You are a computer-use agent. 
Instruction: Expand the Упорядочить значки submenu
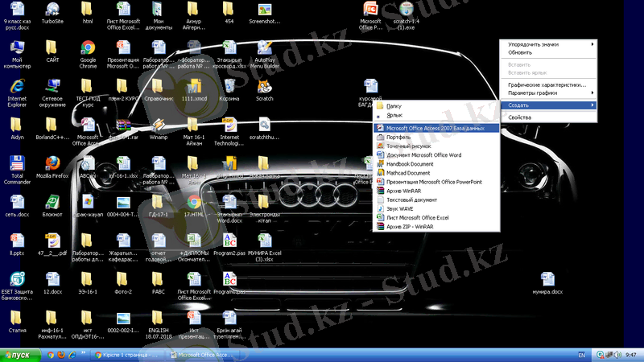(x=548, y=44)
